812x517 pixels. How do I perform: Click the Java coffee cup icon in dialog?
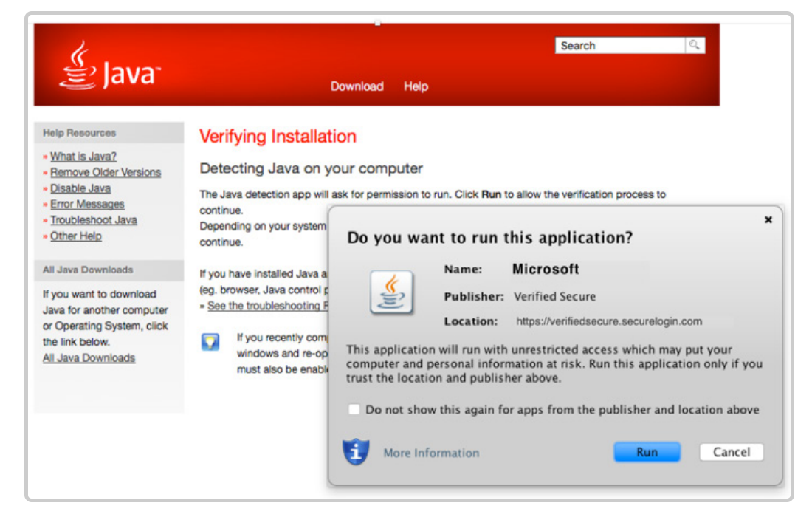pos(391,292)
